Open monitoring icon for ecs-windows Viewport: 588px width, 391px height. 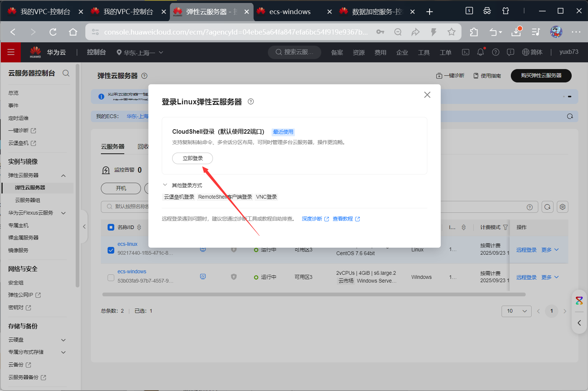click(203, 276)
